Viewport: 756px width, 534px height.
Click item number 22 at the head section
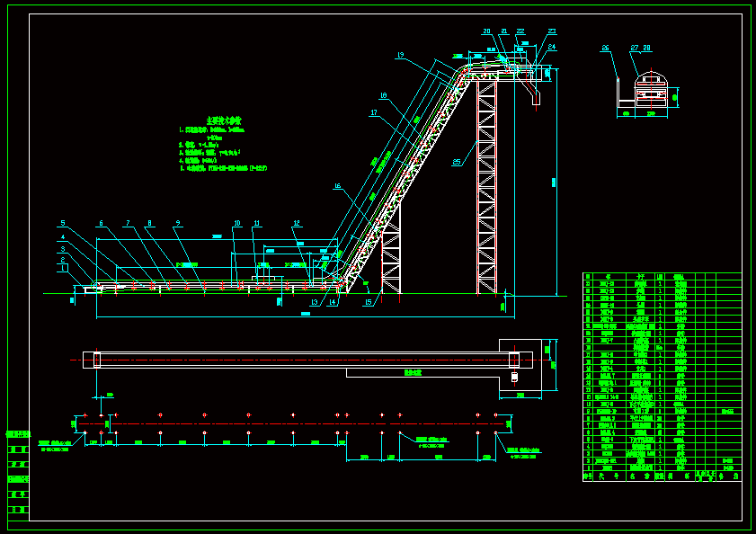click(x=520, y=31)
